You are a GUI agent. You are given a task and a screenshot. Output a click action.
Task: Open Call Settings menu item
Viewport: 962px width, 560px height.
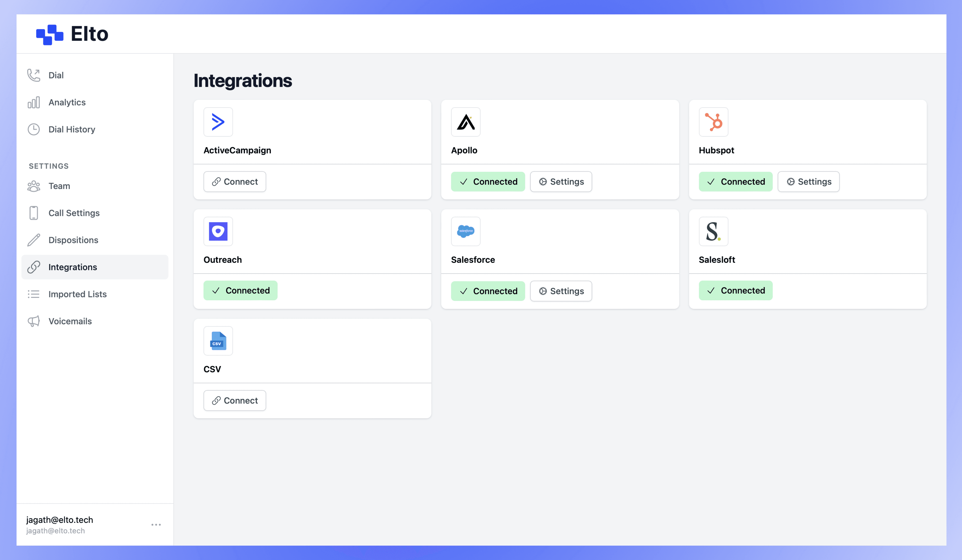(74, 213)
